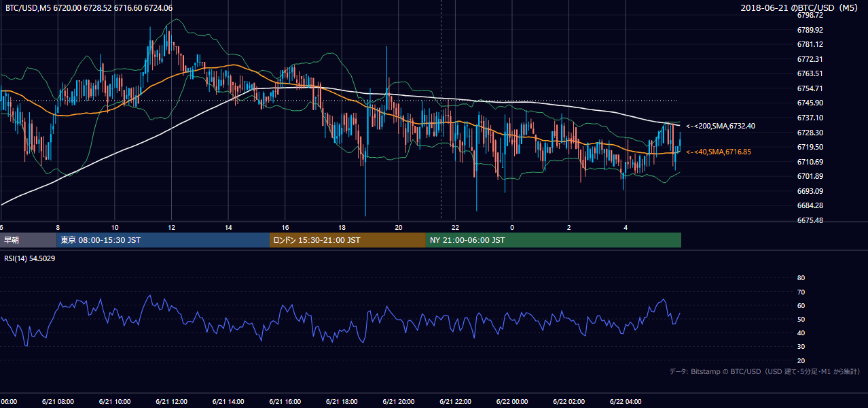Click price axis value 6710.69
The height and width of the screenshot is (408, 868).
coord(810,162)
